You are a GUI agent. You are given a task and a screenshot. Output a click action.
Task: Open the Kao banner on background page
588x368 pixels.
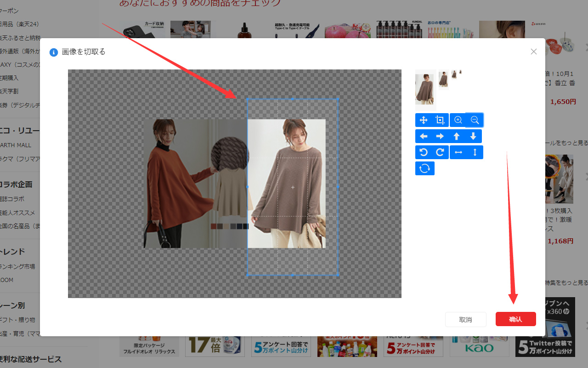(x=480, y=346)
